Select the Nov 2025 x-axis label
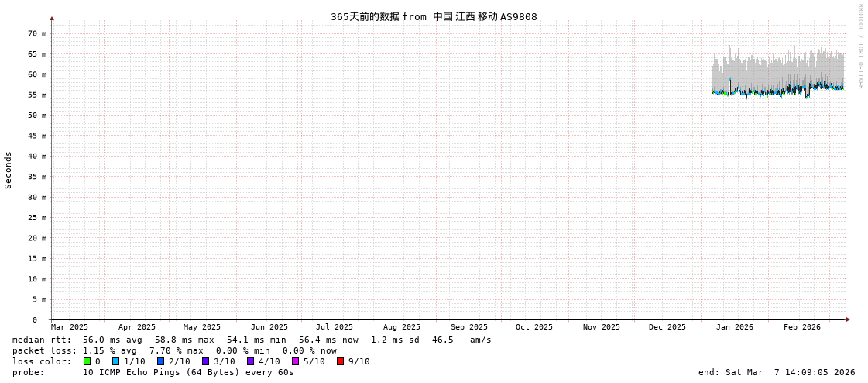The width and height of the screenshot is (868, 383). coord(602,327)
